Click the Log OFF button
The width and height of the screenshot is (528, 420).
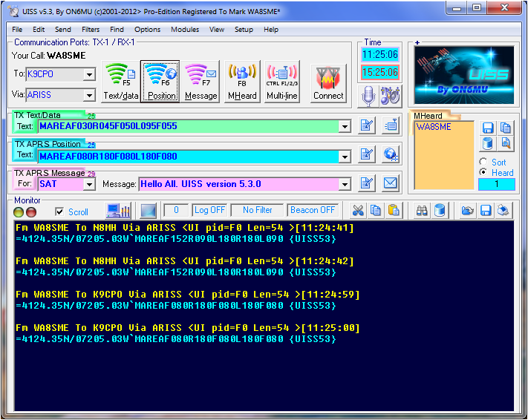[209, 210]
